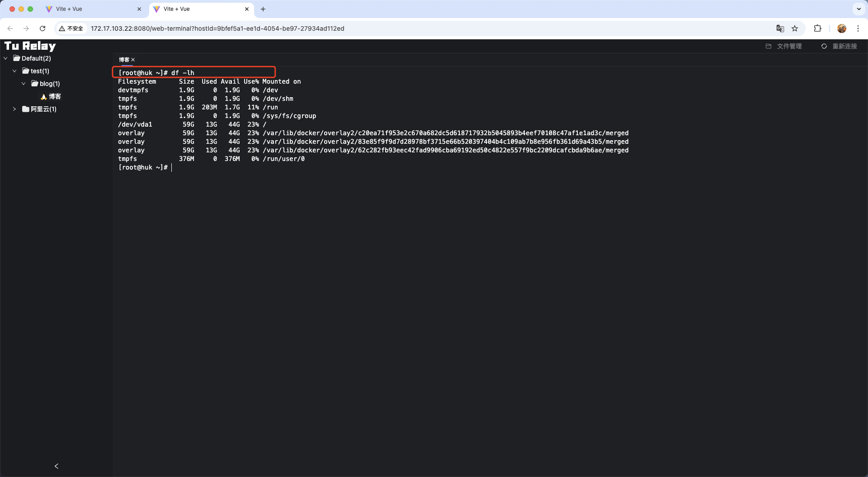Collapse the test(1) folder chevron
This screenshot has width=868, height=477.
pyautogui.click(x=14, y=71)
